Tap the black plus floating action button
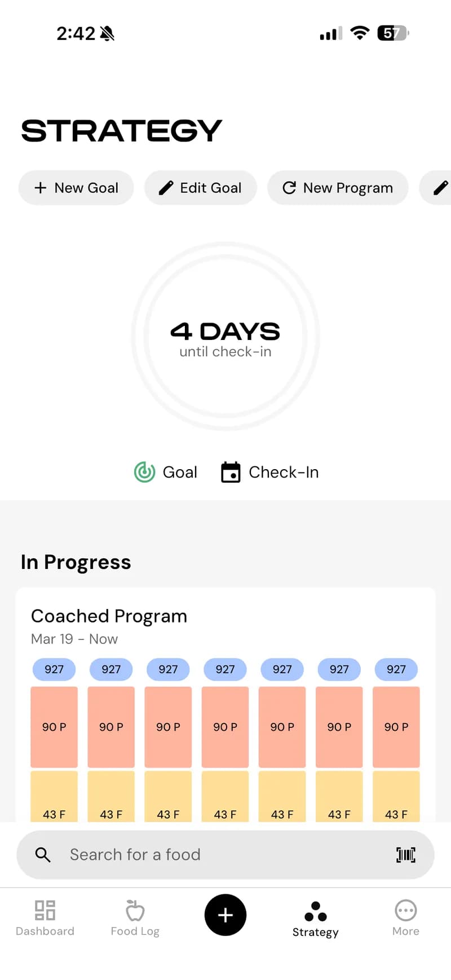The height and width of the screenshot is (980, 451). point(225,916)
